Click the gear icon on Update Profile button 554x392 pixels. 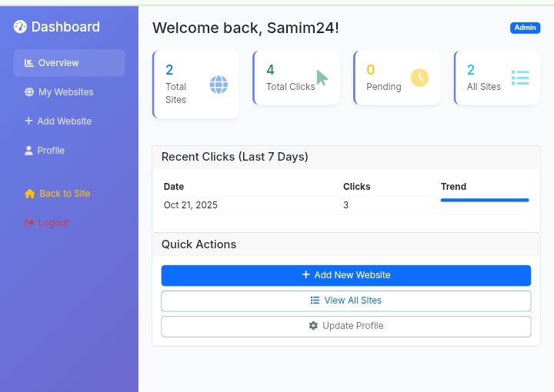313,326
